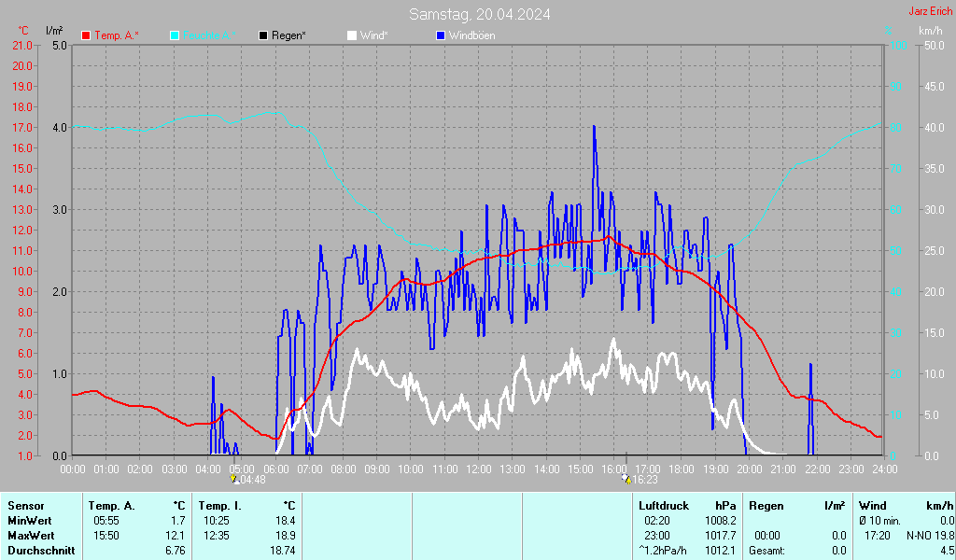
Task: Click the maximum temperature value '12.1'
Action: click(x=175, y=536)
